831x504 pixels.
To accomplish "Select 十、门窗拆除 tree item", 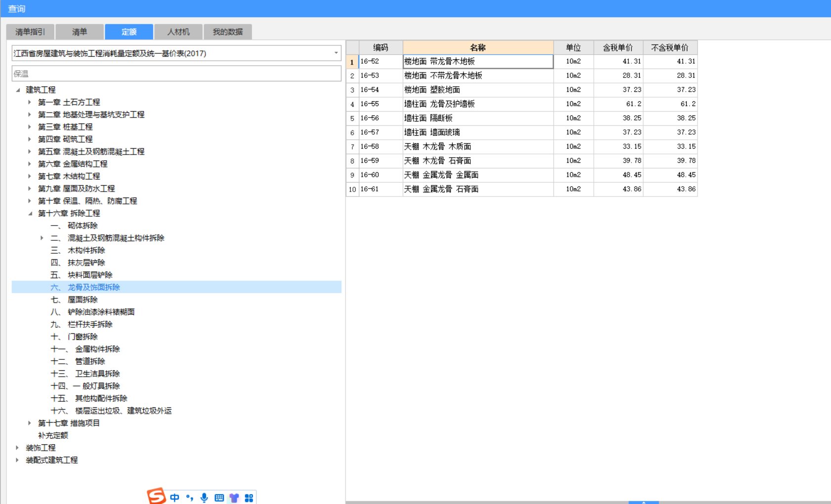I will pos(74,337).
